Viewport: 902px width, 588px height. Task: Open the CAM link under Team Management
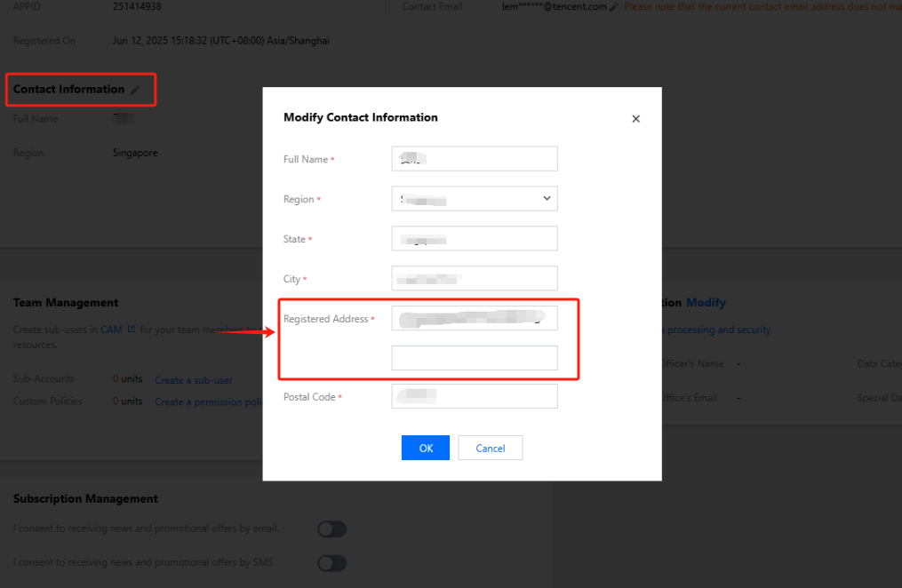coord(111,330)
